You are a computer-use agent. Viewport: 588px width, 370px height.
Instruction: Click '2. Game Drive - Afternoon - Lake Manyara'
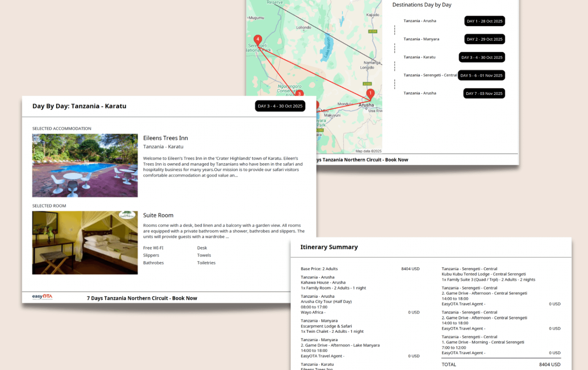(340, 345)
